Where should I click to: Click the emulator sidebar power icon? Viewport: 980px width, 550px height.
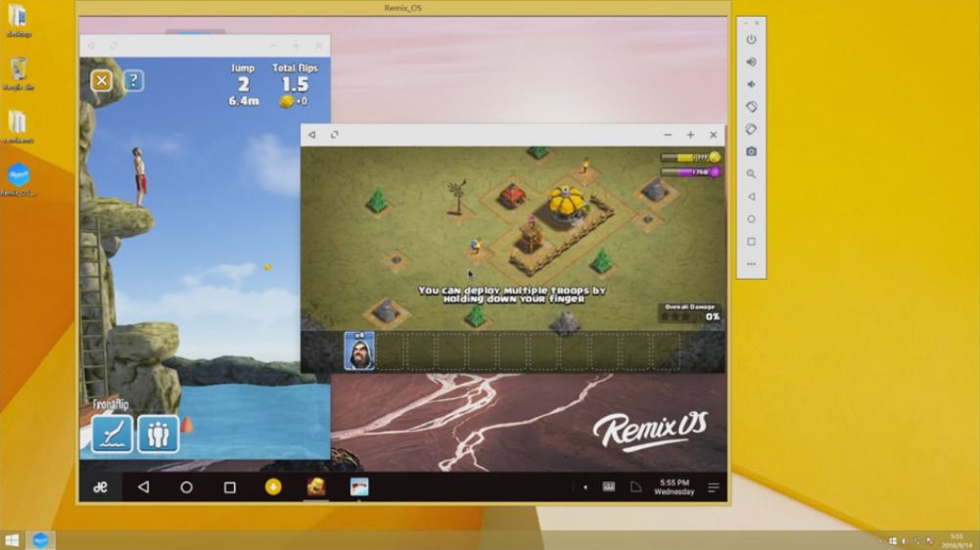click(x=751, y=39)
